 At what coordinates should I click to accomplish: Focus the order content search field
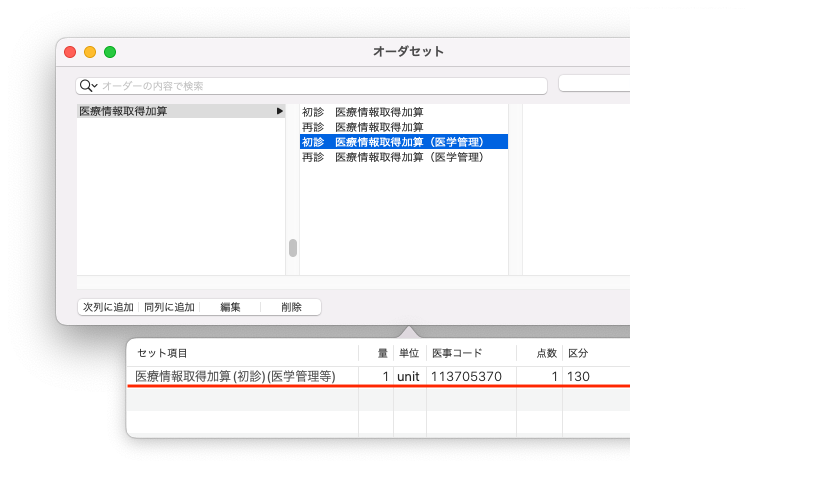coord(320,86)
